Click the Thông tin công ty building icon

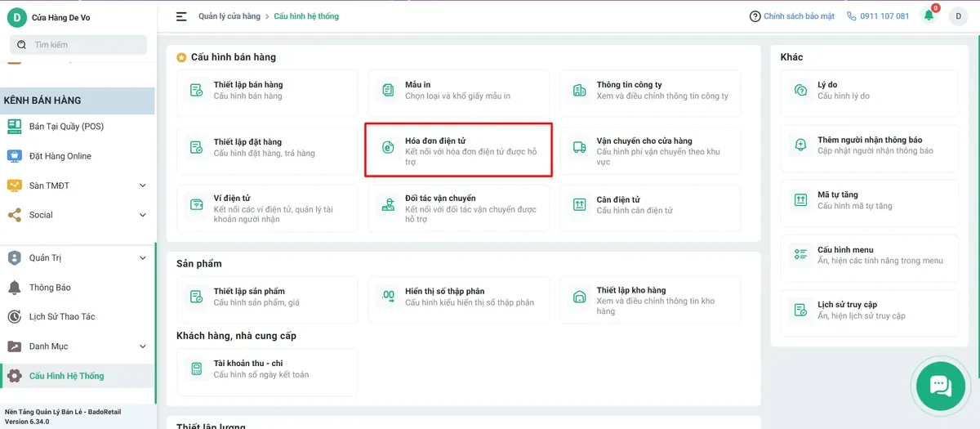click(x=579, y=91)
